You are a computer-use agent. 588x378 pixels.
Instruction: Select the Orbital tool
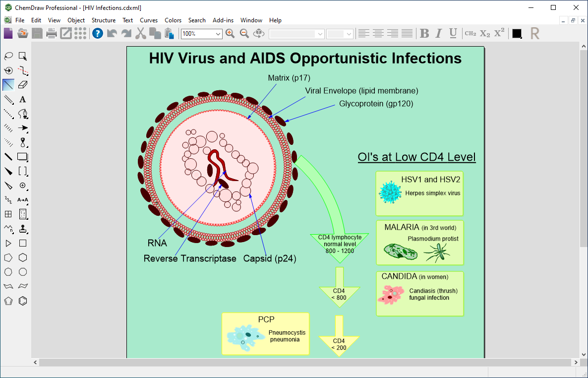23,143
